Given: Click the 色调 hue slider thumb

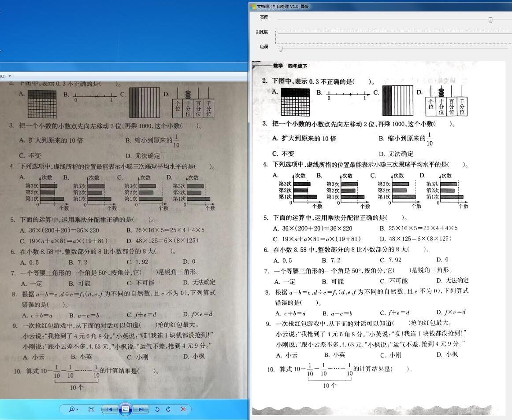Looking at the screenshot, I should tap(281, 48).
